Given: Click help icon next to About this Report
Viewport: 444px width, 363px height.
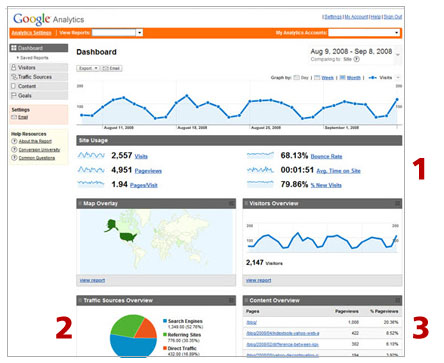Looking at the screenshot, I should coord(14,141).
